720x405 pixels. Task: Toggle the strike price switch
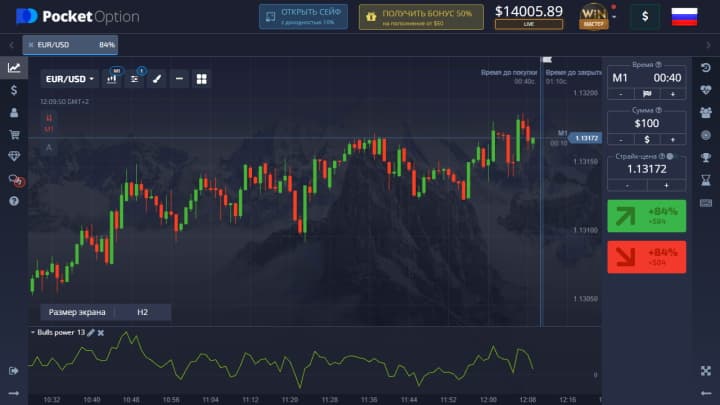[670, 156]
